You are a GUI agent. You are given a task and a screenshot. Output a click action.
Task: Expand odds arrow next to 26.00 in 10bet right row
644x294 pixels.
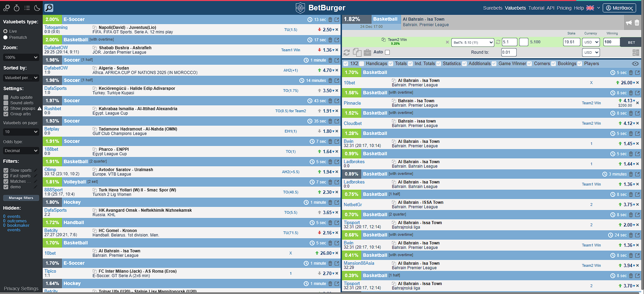point(634,83)
